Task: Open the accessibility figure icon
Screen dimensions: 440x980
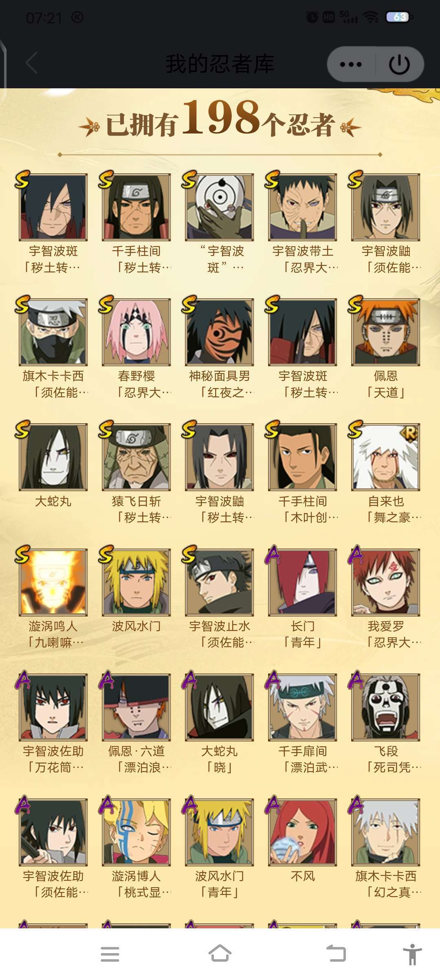Action: [412, 954]
